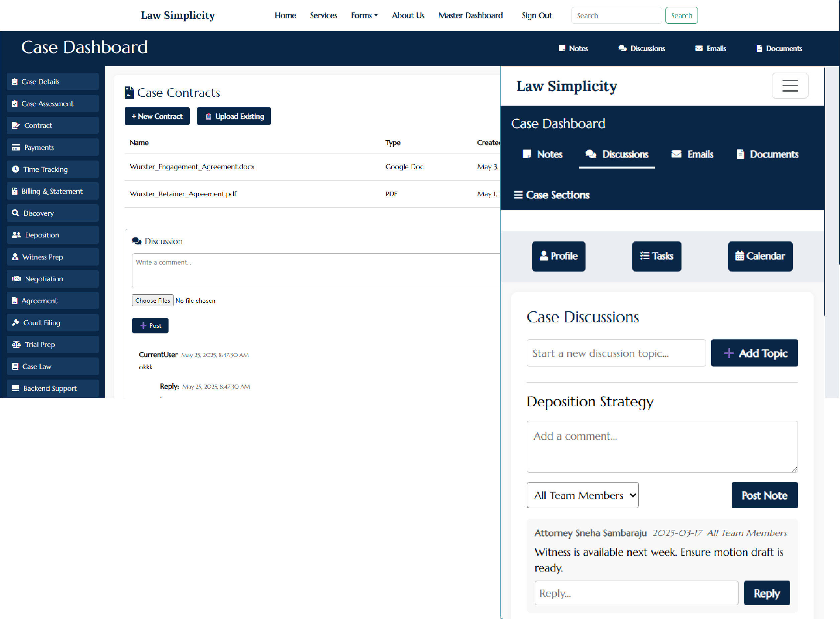
Task: Open the Notes icon in the Case Dashboard header
Action: (x=573, y=48)
